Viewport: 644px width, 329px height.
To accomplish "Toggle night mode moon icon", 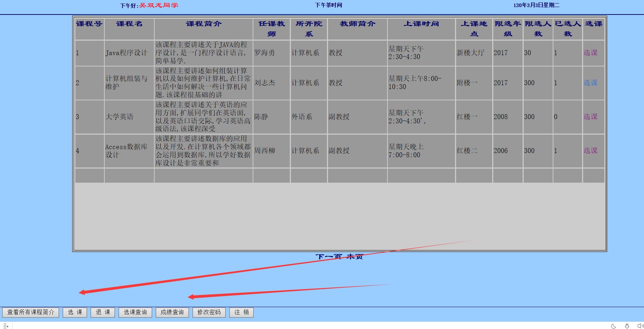I will [614, 326].
